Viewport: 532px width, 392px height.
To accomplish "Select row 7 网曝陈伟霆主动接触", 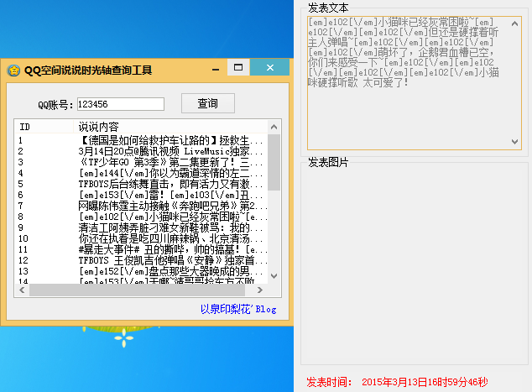I will 141,206.
